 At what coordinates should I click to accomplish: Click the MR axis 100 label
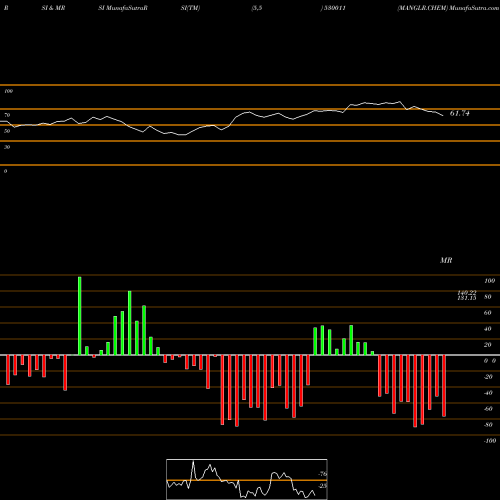(490, 281)
